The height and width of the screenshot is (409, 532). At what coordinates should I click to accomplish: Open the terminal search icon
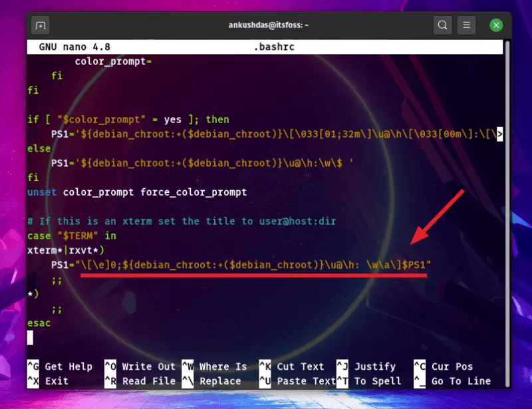point(442,26)
